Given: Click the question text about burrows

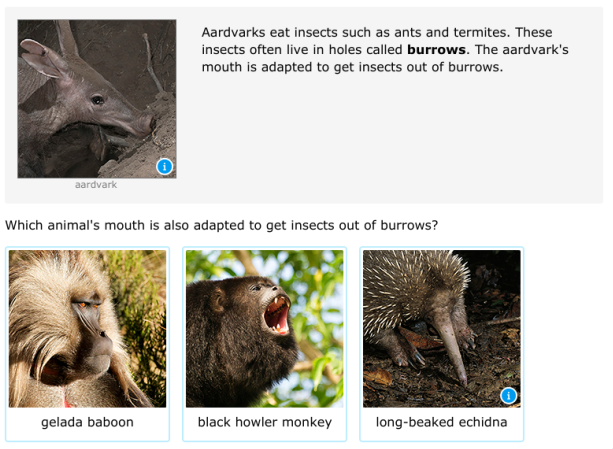Looking at the screenshot, I should point(221,225).
